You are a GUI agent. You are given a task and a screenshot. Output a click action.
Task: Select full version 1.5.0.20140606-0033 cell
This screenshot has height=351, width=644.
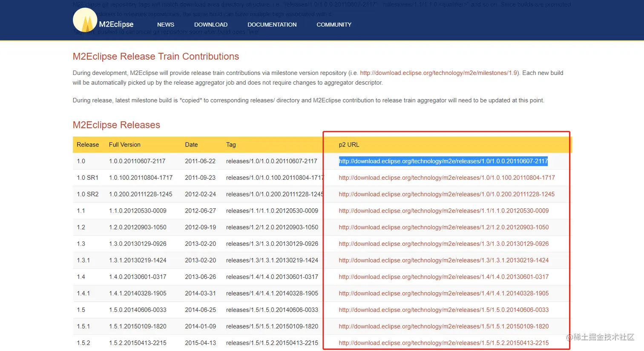(138, 310)
